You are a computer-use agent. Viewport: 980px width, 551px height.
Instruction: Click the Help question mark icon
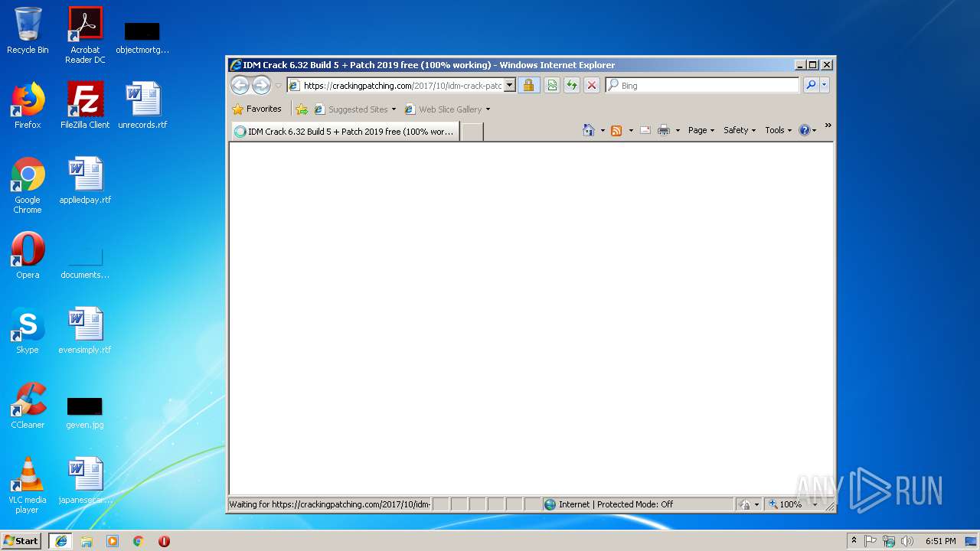(804, 130)
